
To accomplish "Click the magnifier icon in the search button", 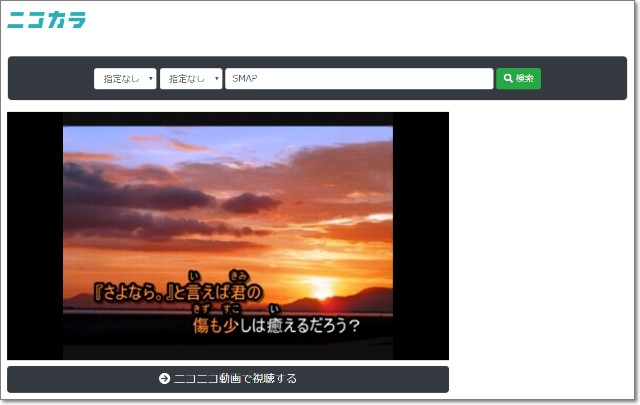I will (x=508, y=78).
